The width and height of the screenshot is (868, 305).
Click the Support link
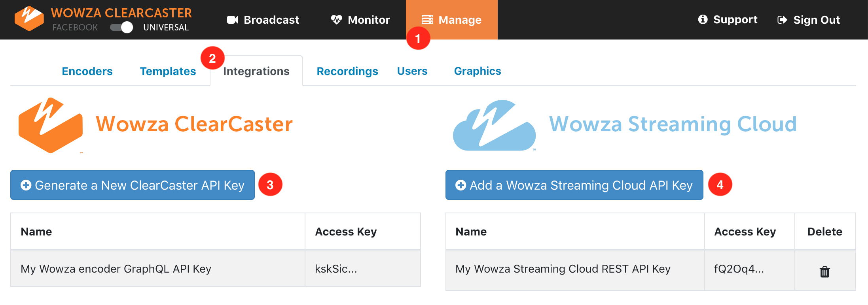(x=728, y=20)
